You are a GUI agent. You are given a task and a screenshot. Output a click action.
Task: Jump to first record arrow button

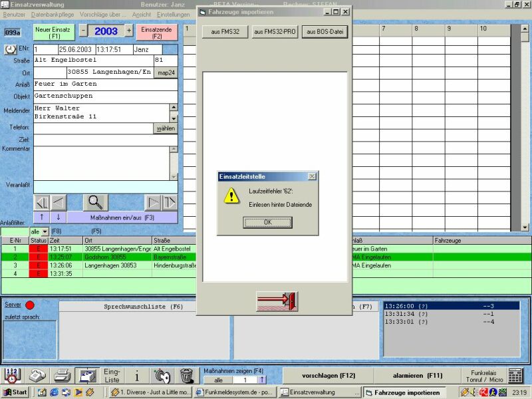(x=41, y=202)
